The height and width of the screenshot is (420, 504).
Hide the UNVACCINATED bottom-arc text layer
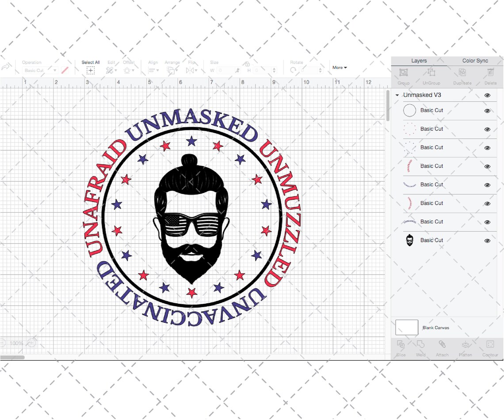[x=487, y=185]
